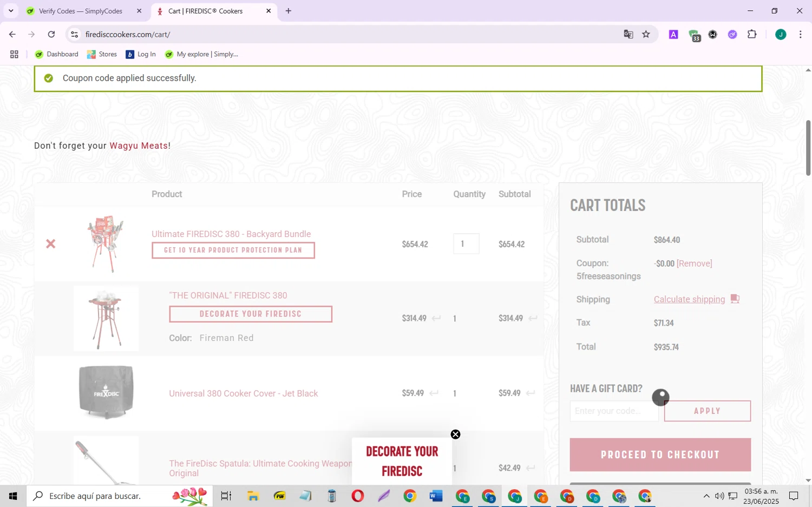Image resolution: width=812 pixels, height=507 pixels.
Task: Open File Explorer from the taskbar
Action: (x=253, y=496)
